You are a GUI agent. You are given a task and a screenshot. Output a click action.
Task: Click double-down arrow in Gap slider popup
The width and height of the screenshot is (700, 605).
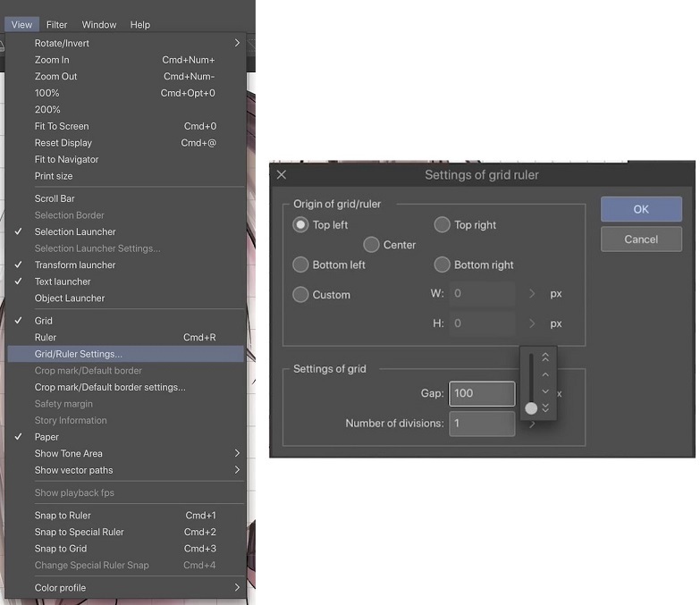coord(545,408)
